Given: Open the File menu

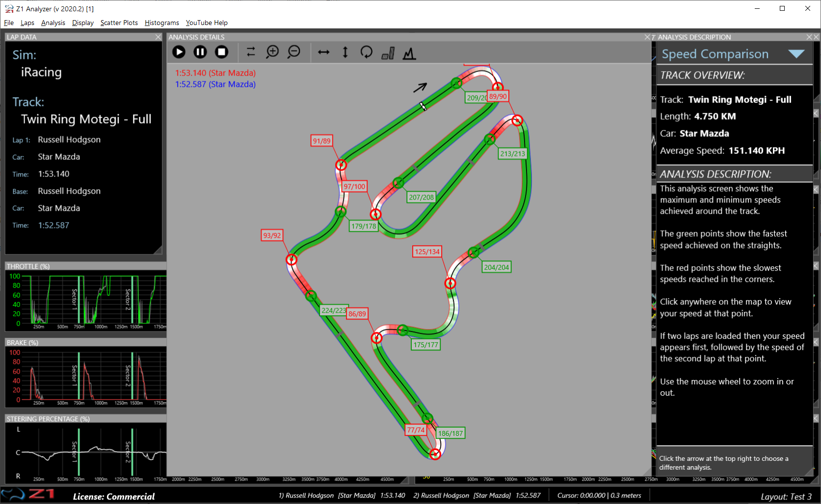Looking at the screenshot, I should (9, 23).
